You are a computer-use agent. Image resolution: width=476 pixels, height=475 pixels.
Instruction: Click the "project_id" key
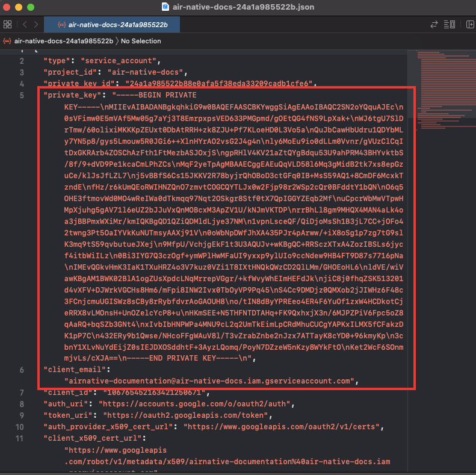pos(70,72)
